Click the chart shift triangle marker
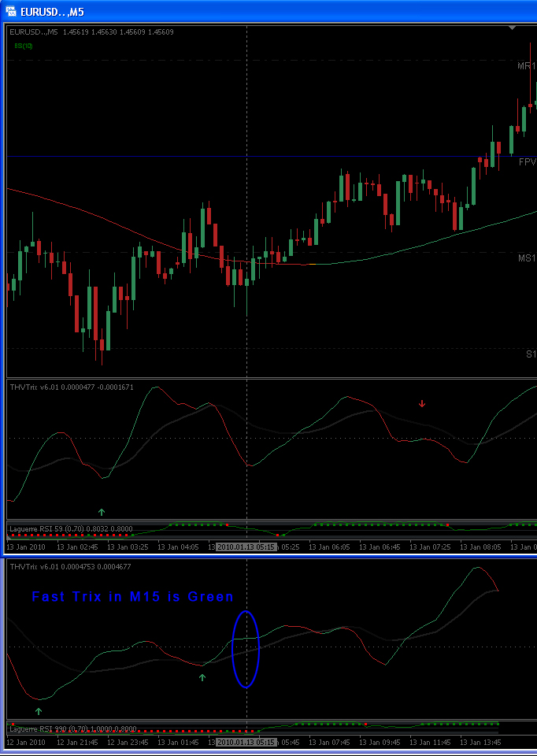The height and width of the screenshot is (756, 537). tap(513, 28)
